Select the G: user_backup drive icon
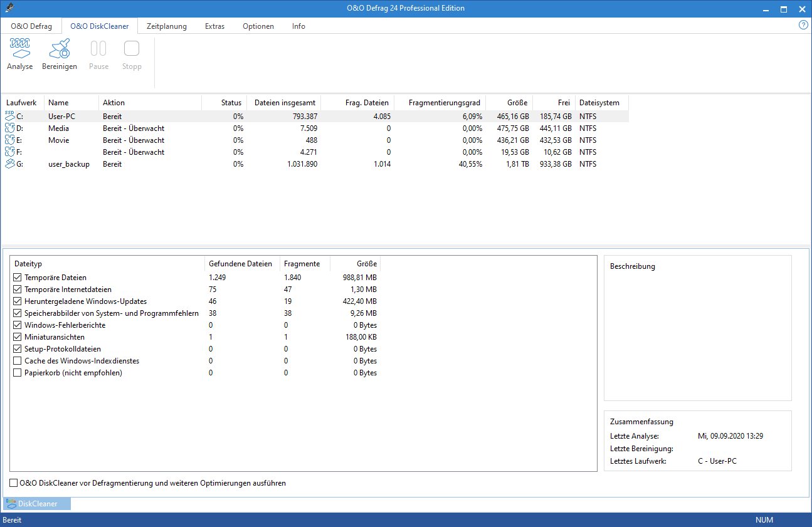Viewport: 812px width, 527px height. pyautogui.click(x=9, y=164)
